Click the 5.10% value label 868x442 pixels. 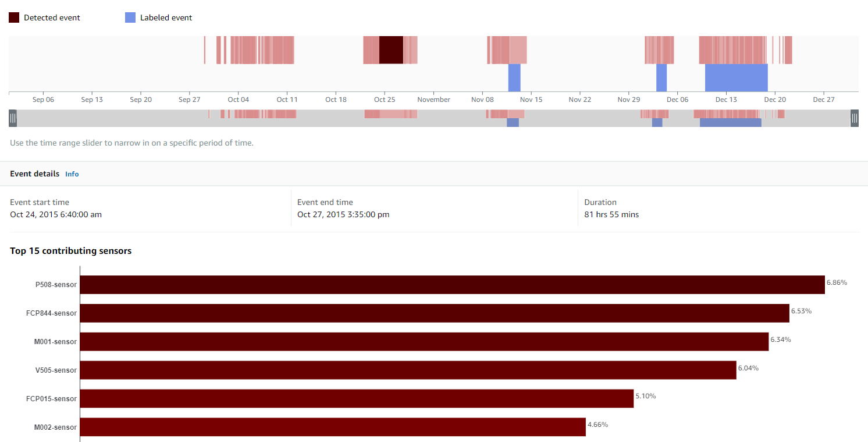645,396
